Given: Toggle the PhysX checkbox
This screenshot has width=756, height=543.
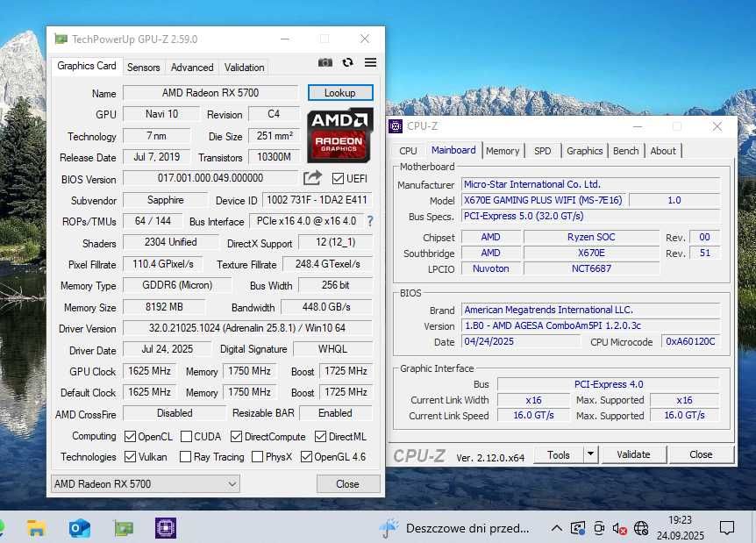Looking at the screenshot, I should [x=257, y=456].
